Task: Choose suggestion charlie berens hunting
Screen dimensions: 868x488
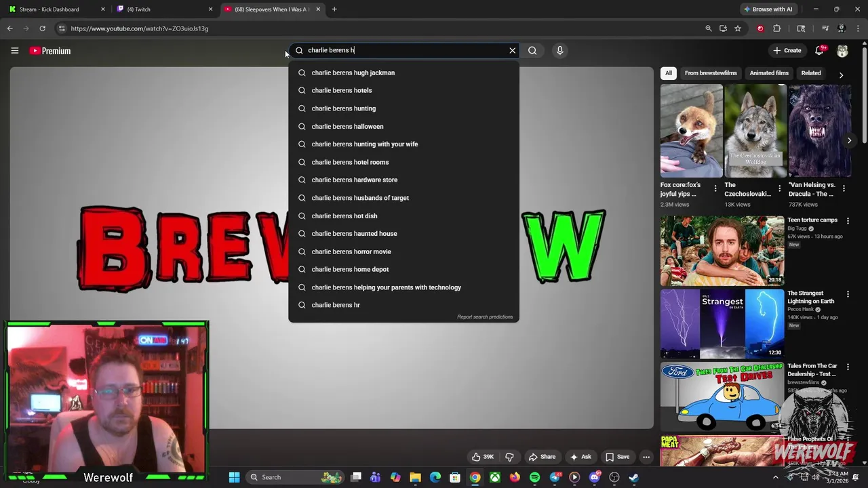Action: point(403,108)
